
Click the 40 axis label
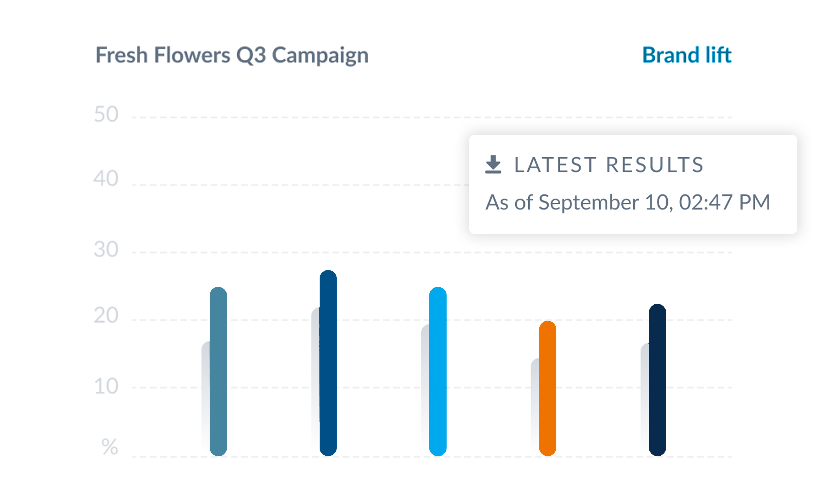(x=106, y=178)
